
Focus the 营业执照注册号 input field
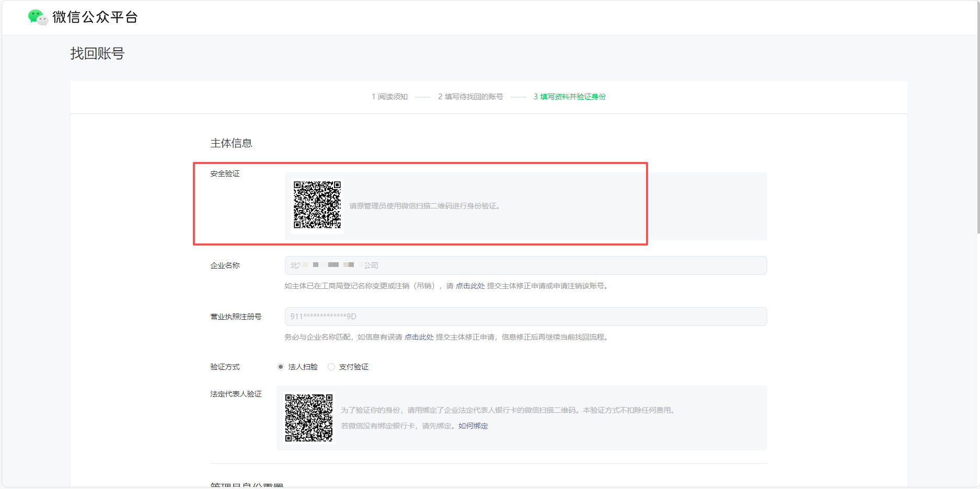(526, 317)
